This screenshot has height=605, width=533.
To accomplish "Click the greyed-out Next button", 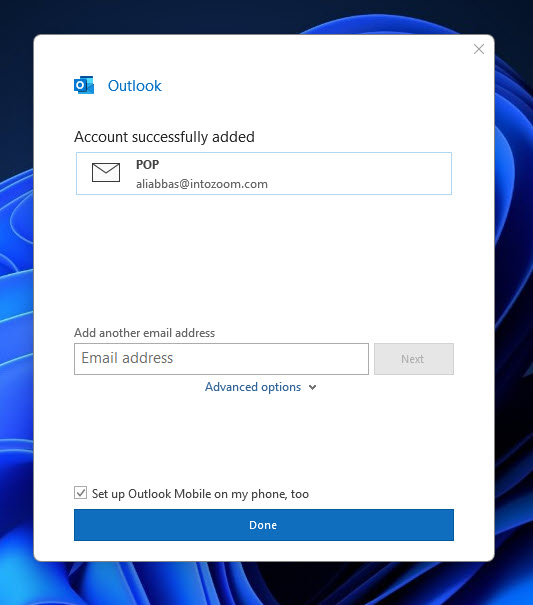I will pyautogui.click(x=414, y=359).
